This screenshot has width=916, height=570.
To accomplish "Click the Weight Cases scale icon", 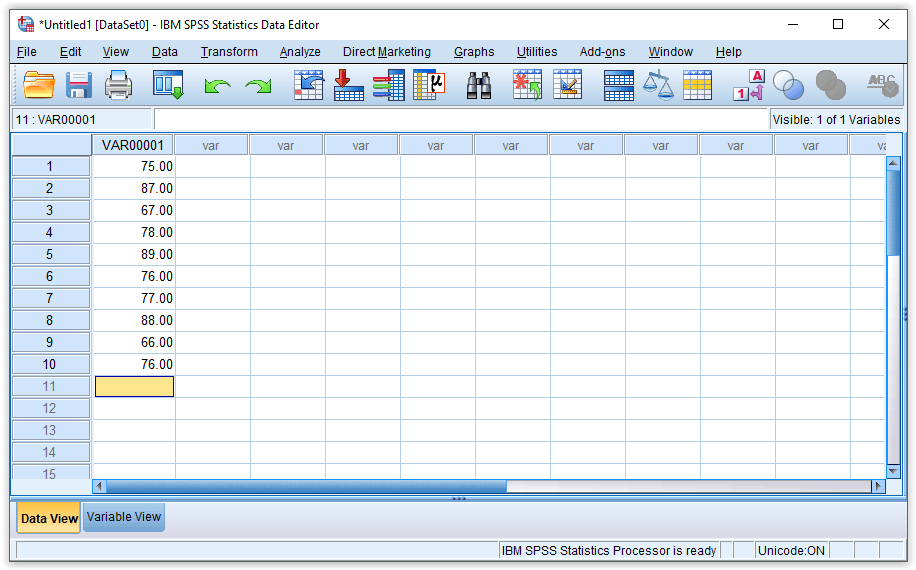I will tap(657, 86).
